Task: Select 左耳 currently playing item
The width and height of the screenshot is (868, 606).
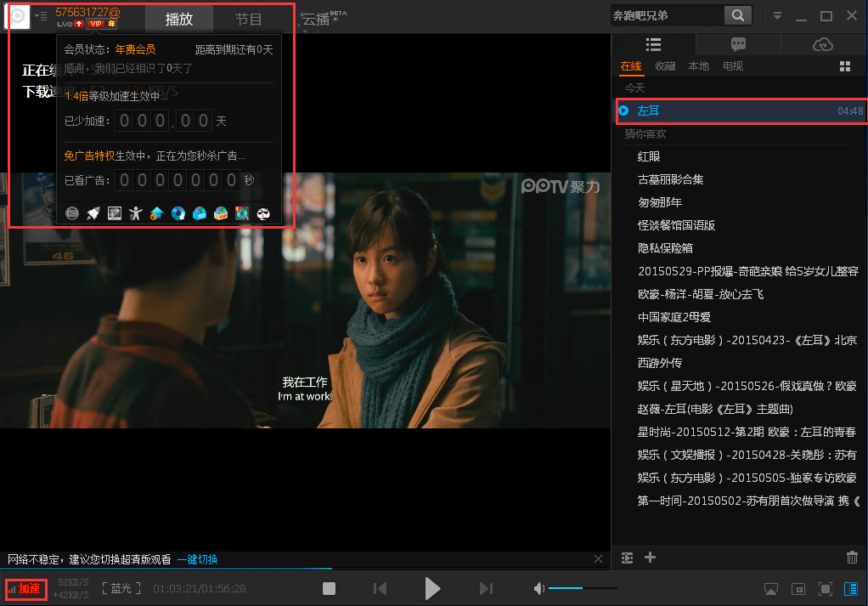Action: (741, 110)
